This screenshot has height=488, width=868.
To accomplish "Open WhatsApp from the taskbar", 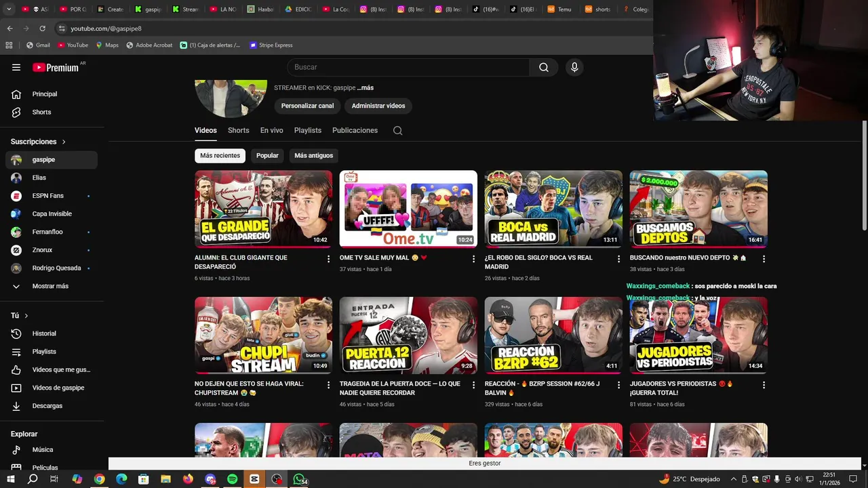I will point(299,479).
